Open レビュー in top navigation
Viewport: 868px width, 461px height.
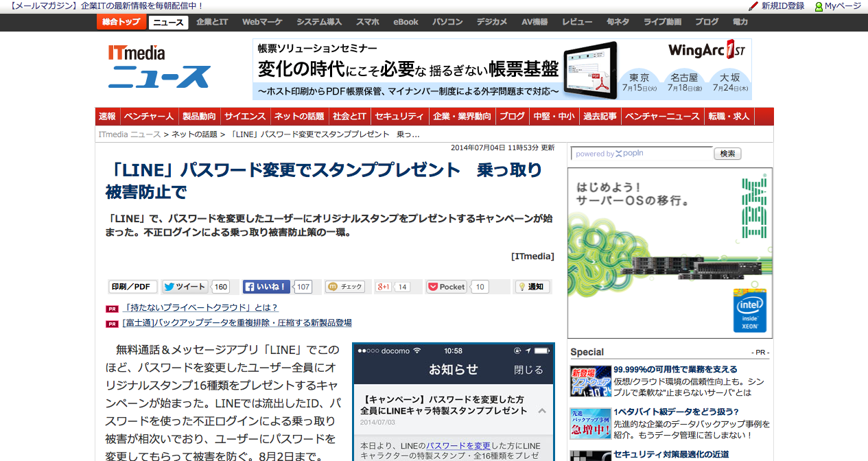coord(577,22)
